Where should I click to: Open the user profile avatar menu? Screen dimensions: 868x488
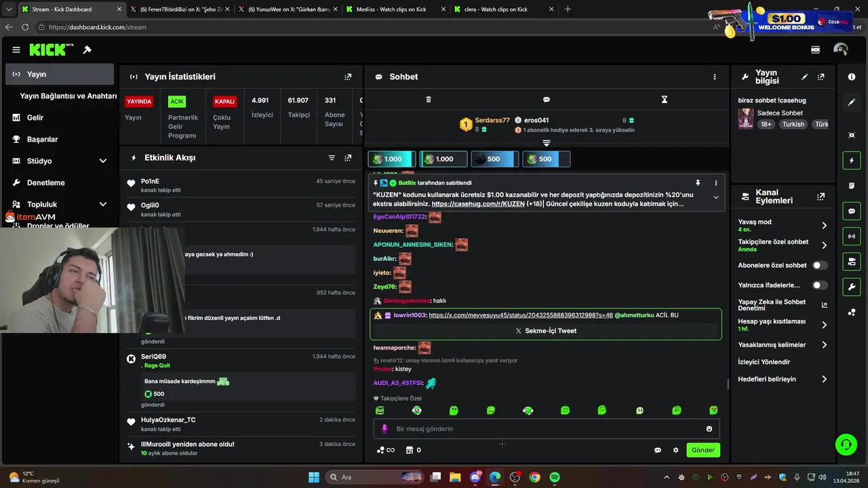click(x=841, y=49)
